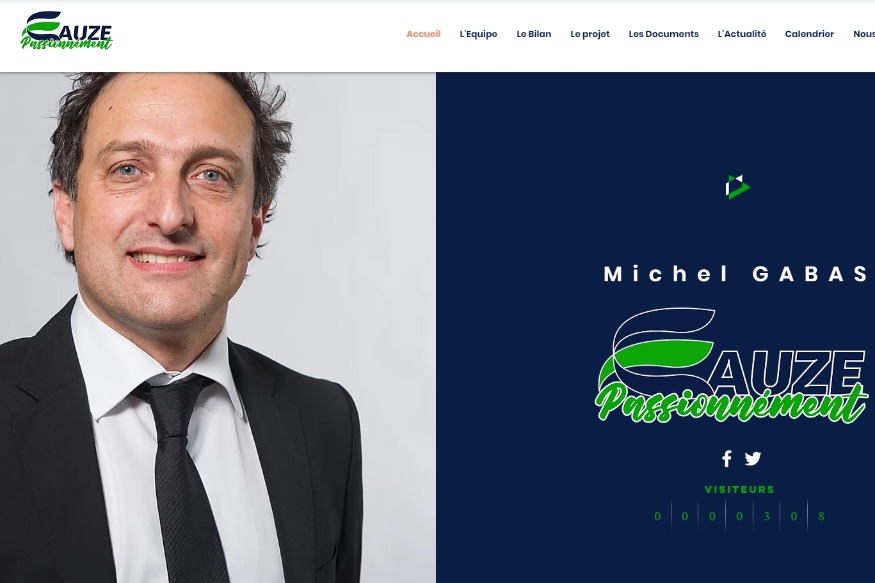
Task: Go to the Accueil menu item
Action: [423, 34]
